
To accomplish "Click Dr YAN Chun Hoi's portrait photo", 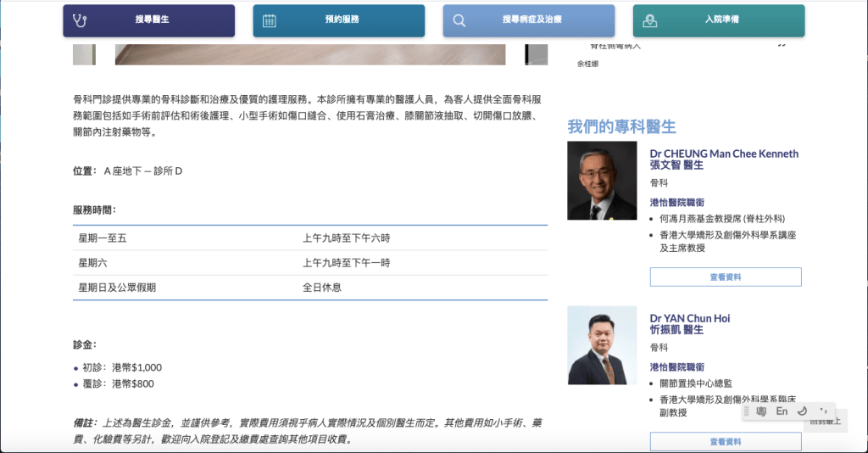I will (602, 345).
